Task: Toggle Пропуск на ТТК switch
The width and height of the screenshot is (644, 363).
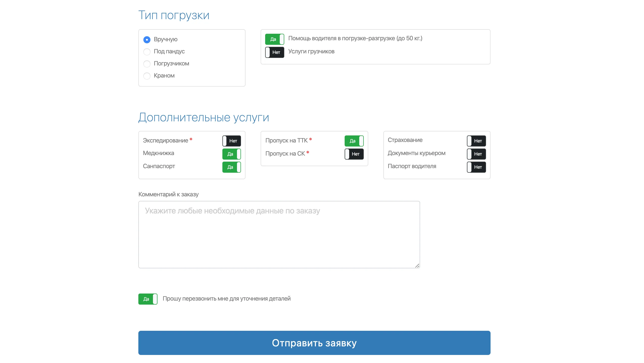Action: 354,141
